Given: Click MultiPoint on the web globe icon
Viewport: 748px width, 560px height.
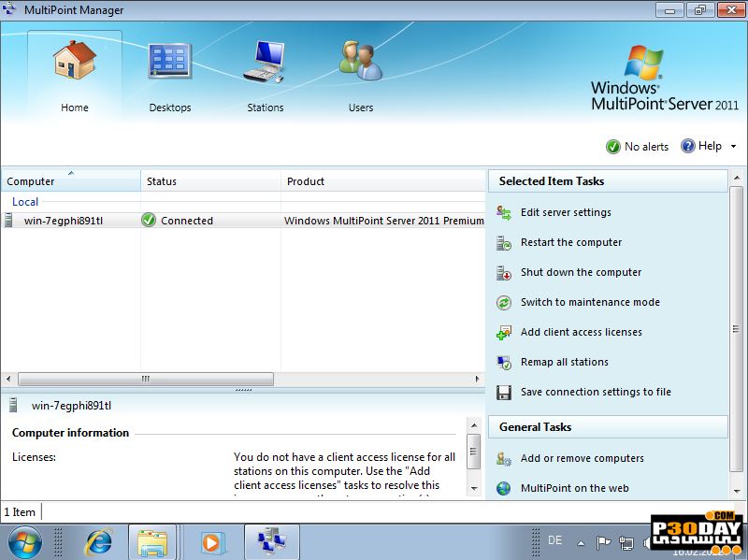Looking at the screenshot, I should tap(504, 488).
